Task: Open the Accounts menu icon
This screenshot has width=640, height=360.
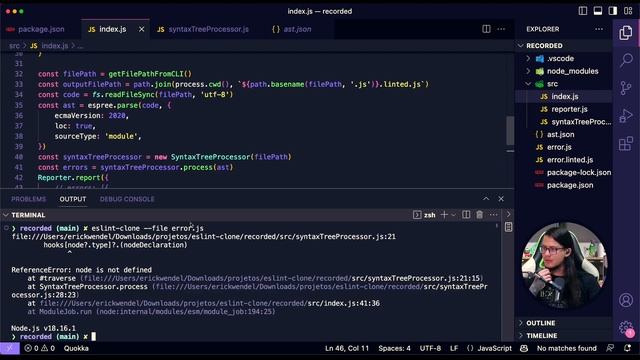Action: (626, 300)
